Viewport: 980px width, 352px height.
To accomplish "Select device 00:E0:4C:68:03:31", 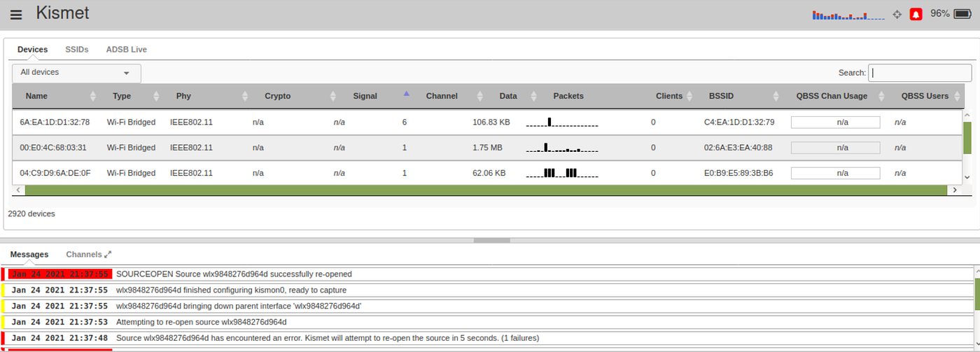I will [53, 148].
